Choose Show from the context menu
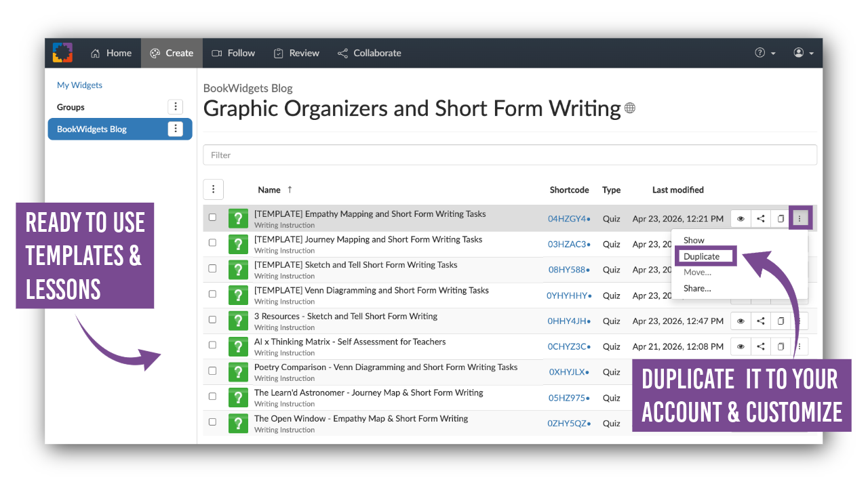 pyautogui.click(x=694, y=240)
